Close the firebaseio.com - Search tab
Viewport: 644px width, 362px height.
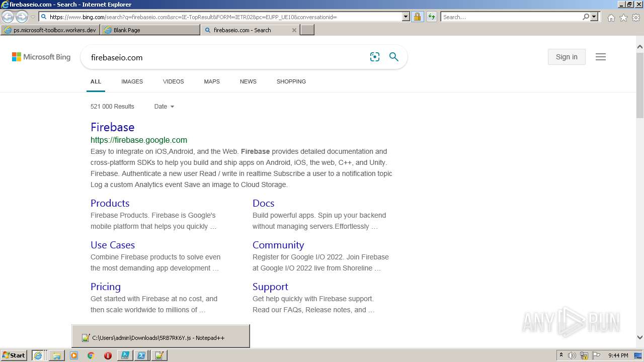tap(294, 30)
